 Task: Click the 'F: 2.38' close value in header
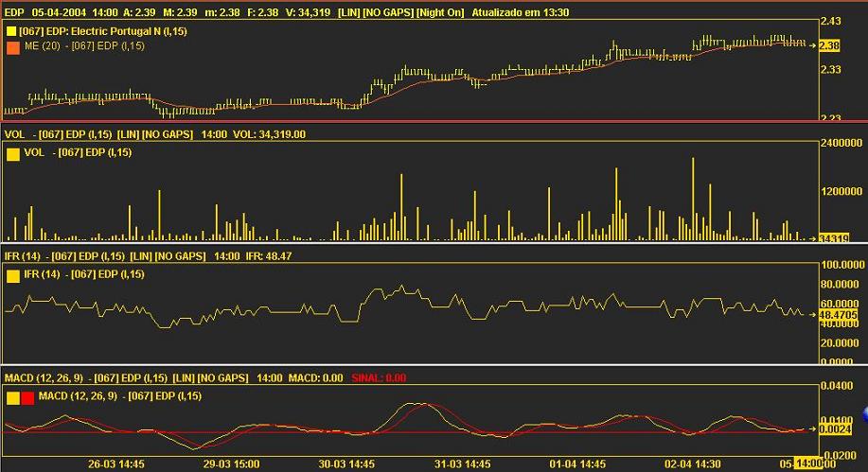263,12
